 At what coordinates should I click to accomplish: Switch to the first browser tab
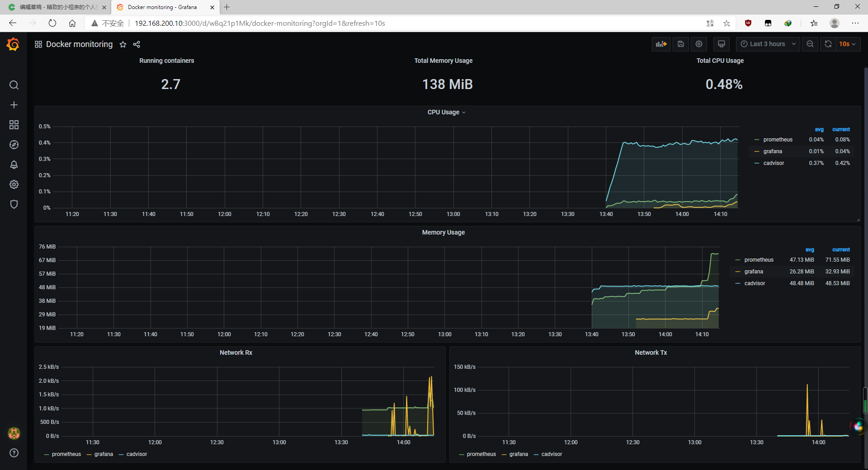59,7
